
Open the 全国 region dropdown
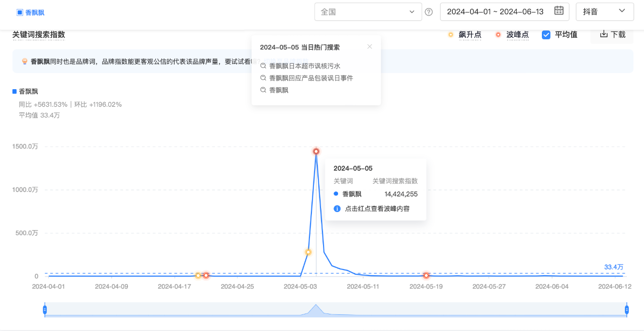(368, 11)
